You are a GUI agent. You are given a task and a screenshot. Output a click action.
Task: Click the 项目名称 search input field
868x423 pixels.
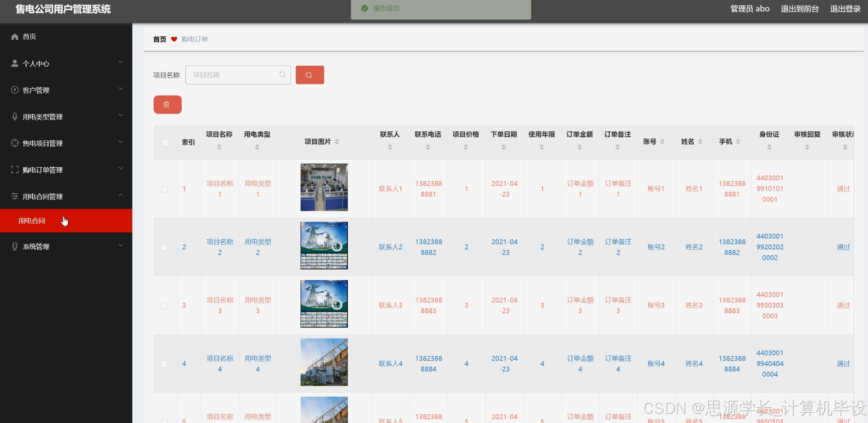click(238, 75)
